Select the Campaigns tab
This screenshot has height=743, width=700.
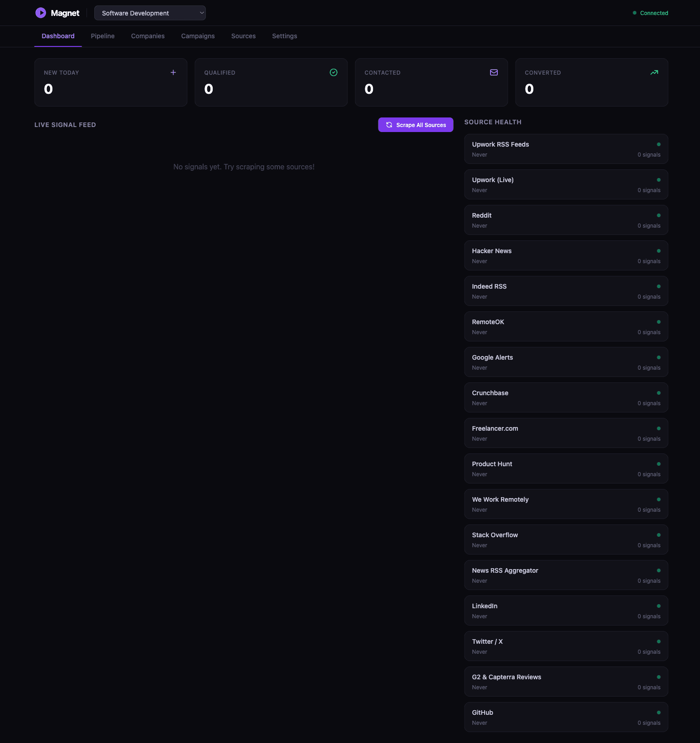(x=198, y=36)
